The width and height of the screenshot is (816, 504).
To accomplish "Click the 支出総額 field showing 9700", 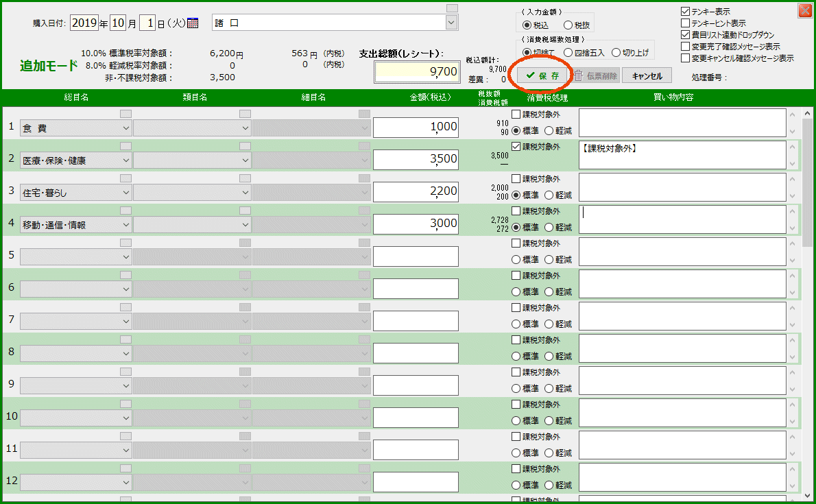I will point(417,72).
